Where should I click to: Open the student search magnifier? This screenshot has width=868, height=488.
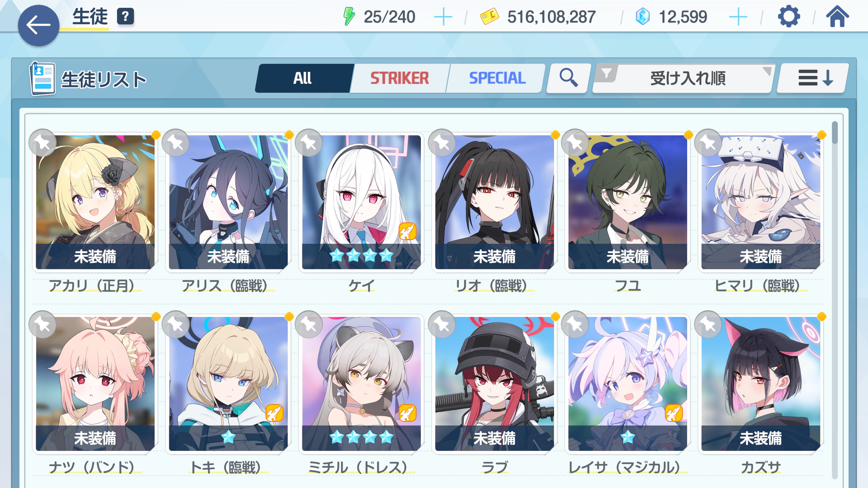[568, 78]
